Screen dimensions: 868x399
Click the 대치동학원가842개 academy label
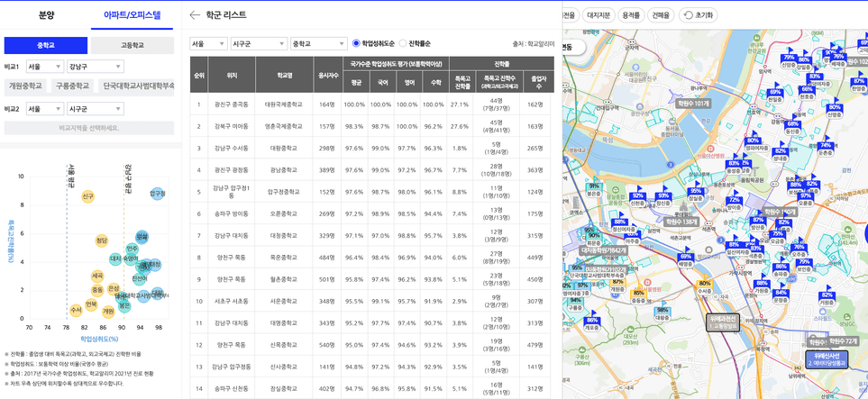[x=604, y=250]
